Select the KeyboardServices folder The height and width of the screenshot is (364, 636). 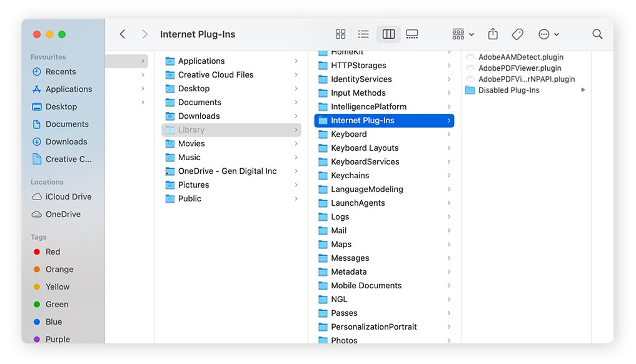point(384,162)
